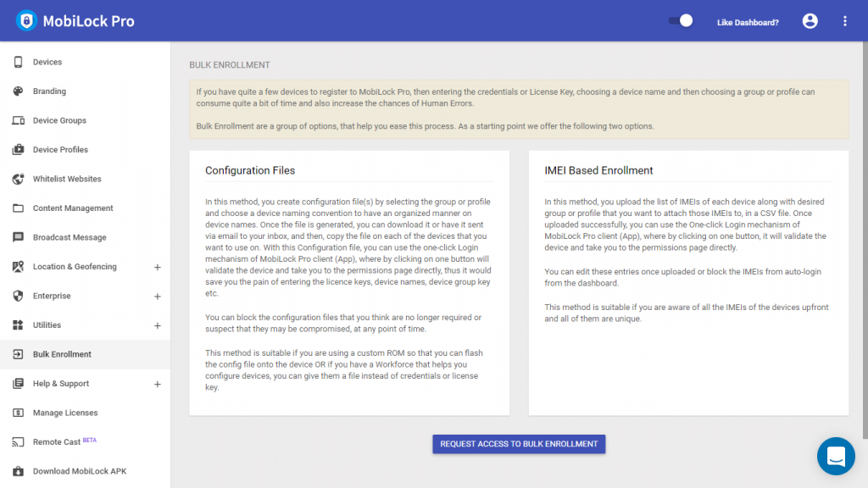Expand the Enterprise submenu

point(157,297)
